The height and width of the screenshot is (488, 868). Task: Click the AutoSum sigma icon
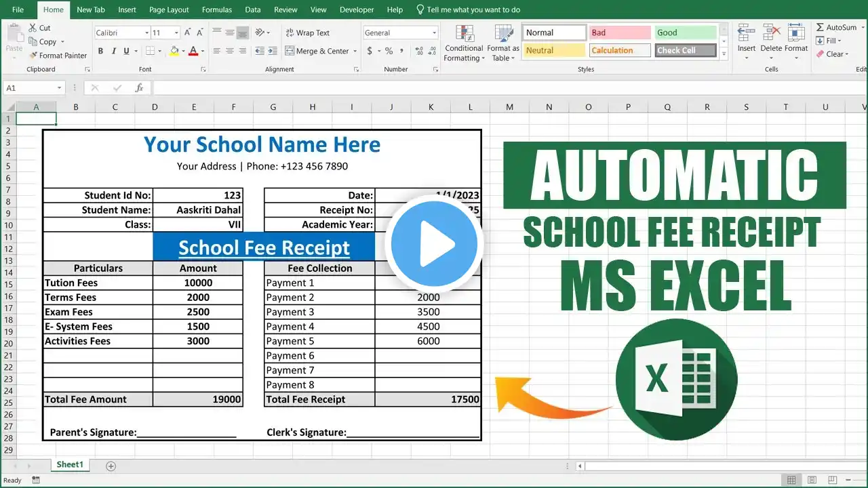click(821, 28)
